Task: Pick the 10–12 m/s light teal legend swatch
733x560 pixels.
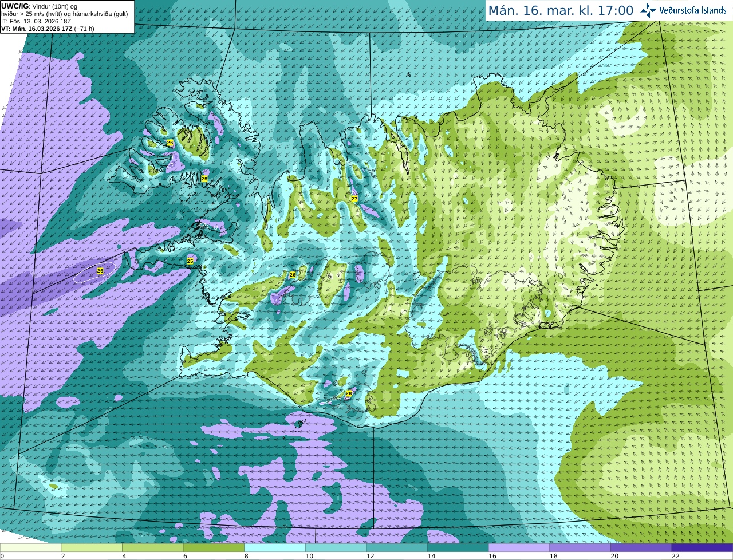Action: click(x=336, y=547)
